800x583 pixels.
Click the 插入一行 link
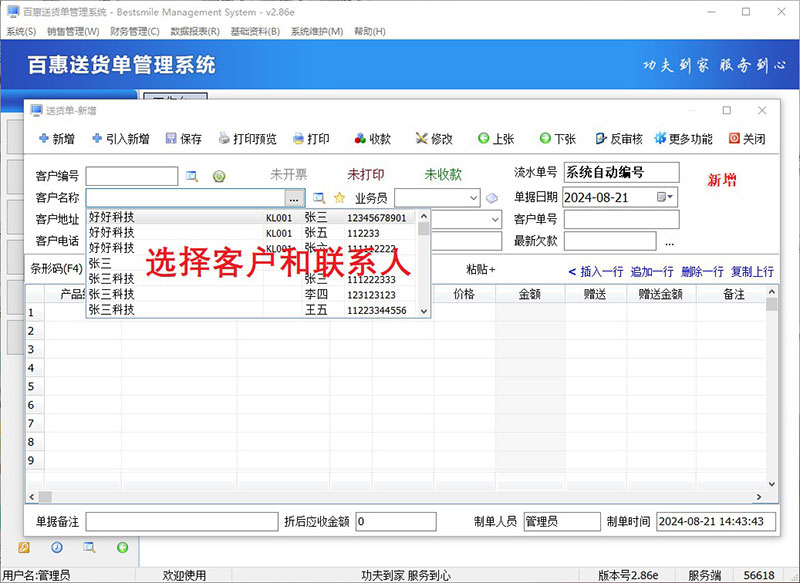tap(602, 272)
